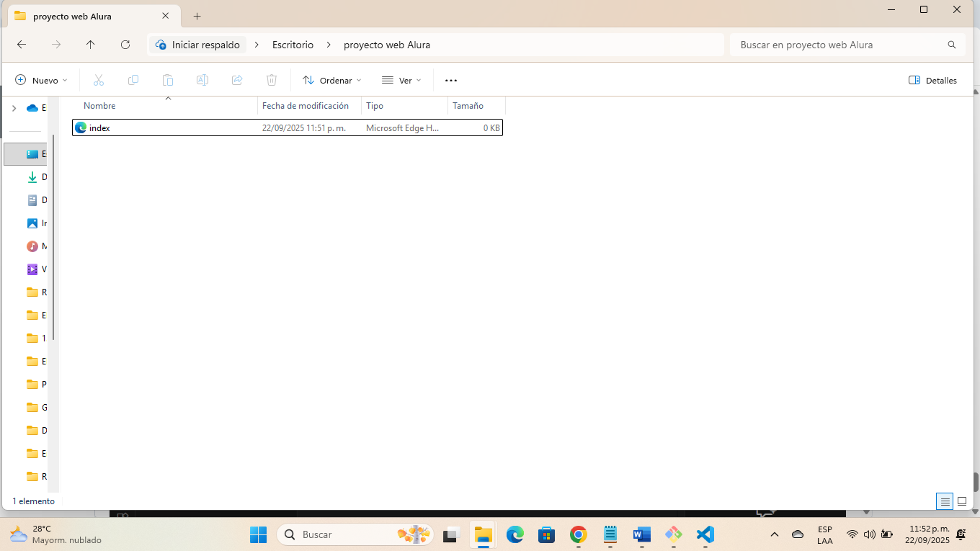Image resolution: width=980 pixels, height=551 pixels.
Task: Refresh the current folder view
Action: [x=125, y=45]
